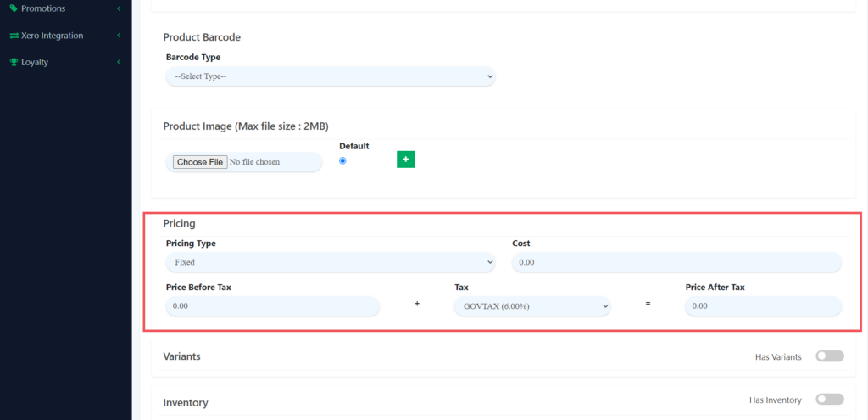Click the Loyalty trophy icon
The height and width of the screenshot is (420, 868).
tap(14, 62)
